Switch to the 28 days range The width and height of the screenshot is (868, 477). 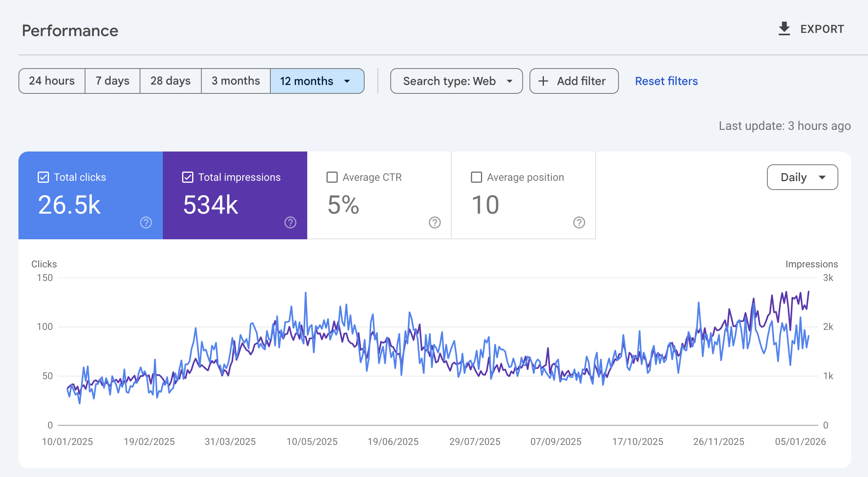[x=170, y=81]
